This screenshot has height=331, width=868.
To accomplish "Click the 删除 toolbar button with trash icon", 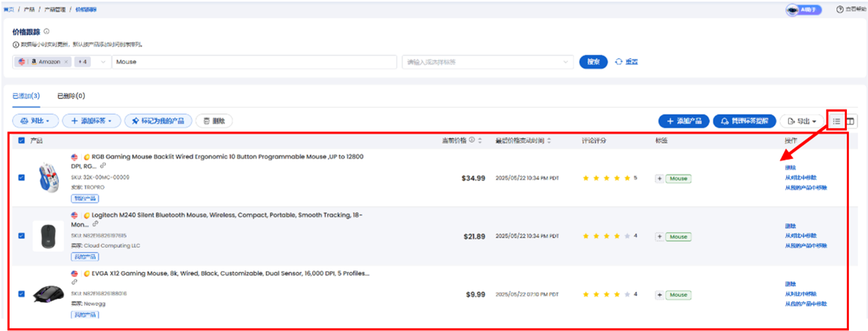I will click(x=214, y=121).
